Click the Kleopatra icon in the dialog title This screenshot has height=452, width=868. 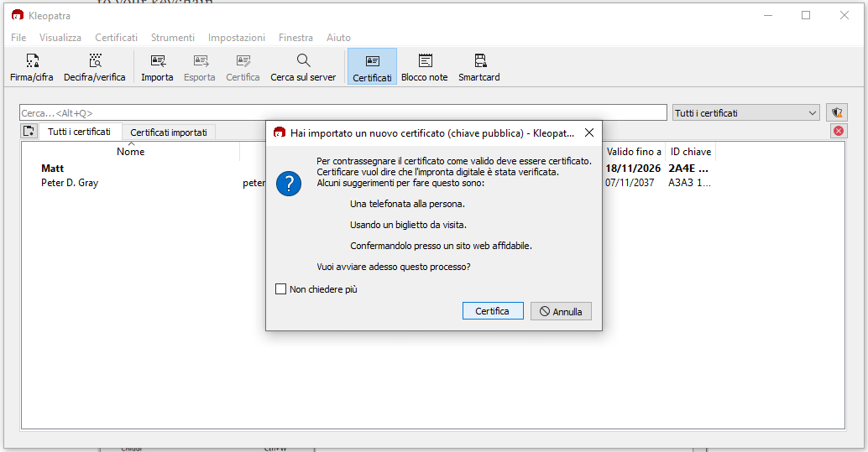tap(280, 132)
